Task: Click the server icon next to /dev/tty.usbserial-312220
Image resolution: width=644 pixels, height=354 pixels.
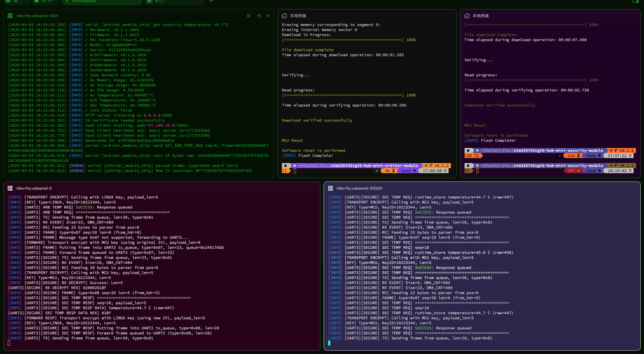Action: coord(330,188)
